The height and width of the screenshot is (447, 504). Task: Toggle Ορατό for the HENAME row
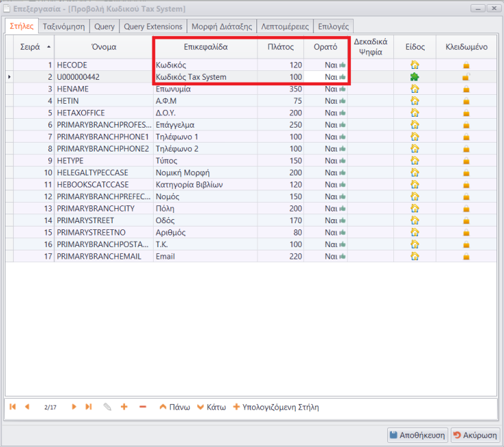point(335,89)
